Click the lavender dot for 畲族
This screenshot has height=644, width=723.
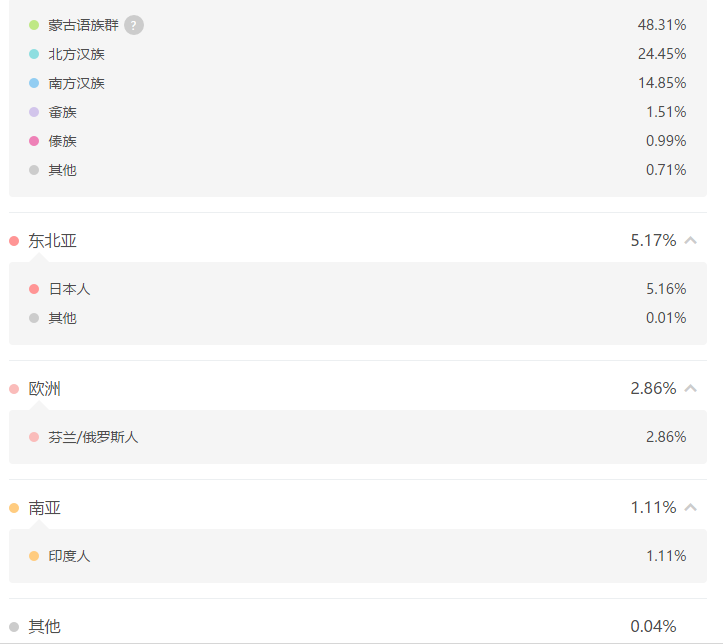pos(34,112)
